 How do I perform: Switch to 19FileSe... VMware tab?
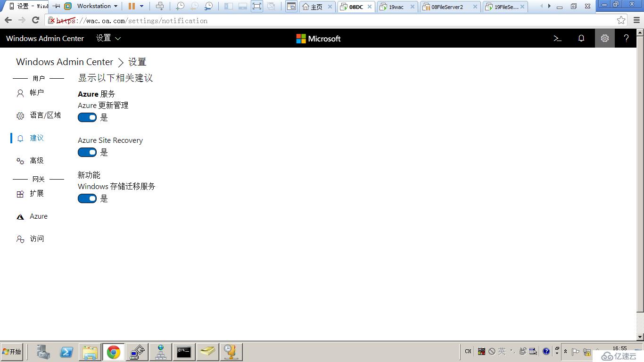click(506, 7)
